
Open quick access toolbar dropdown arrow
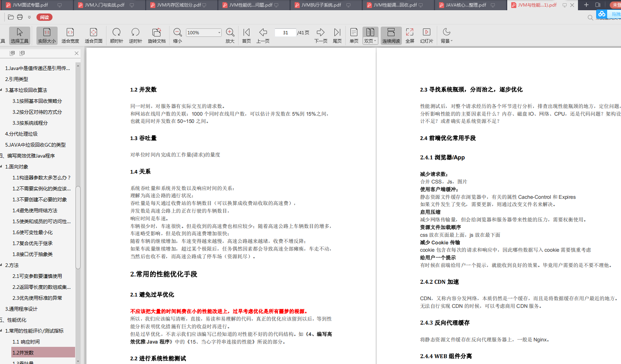tap(30, 17)
